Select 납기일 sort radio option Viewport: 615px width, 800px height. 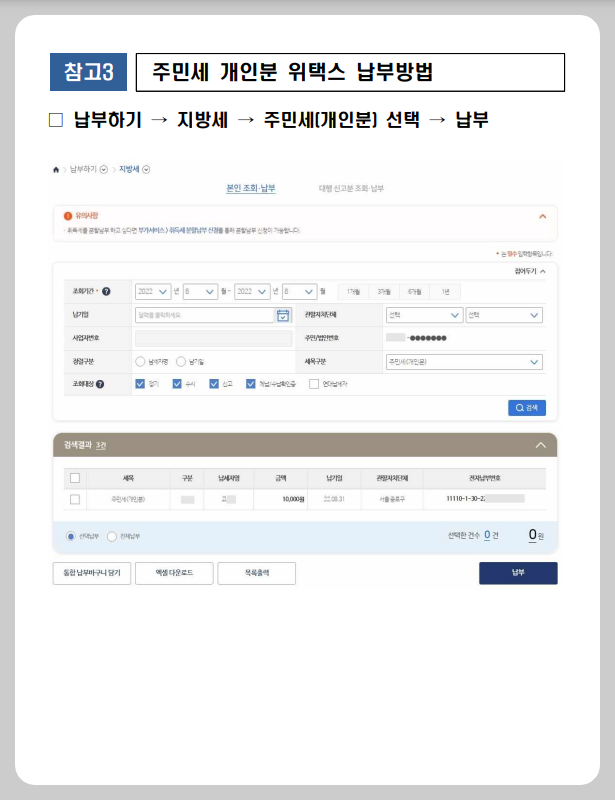click(181, 362)
